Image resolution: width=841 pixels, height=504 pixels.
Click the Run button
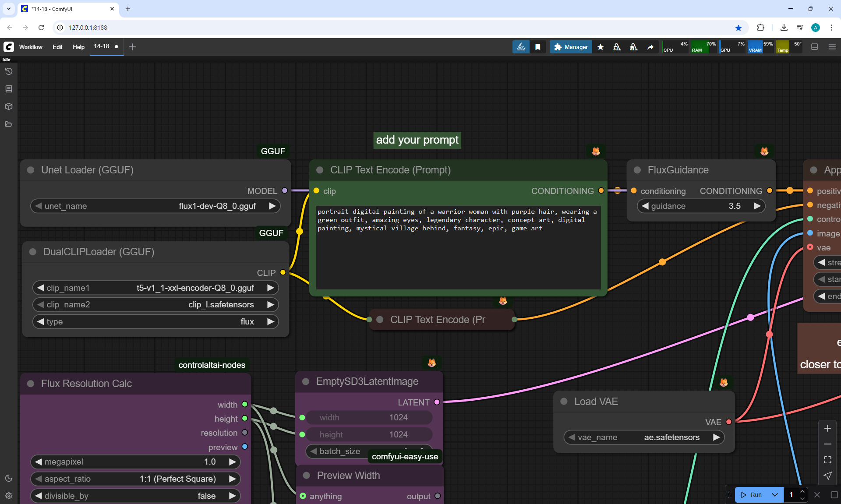click(x=752, y=495)
